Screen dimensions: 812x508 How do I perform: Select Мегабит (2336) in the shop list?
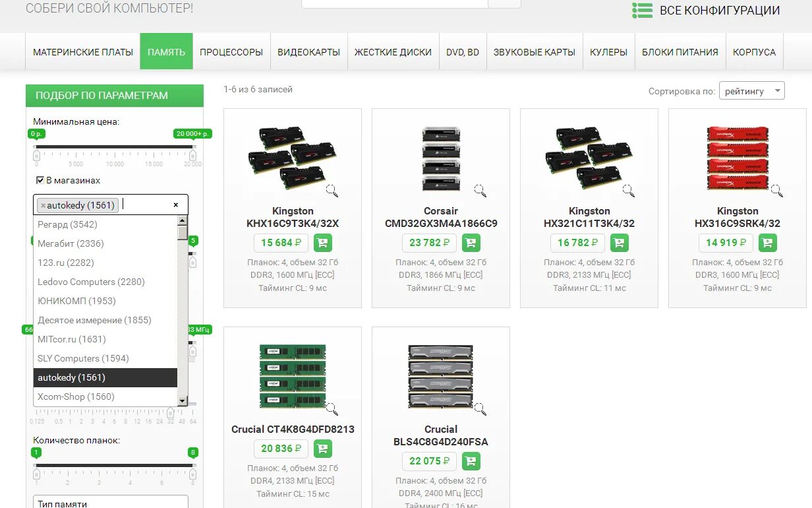[x=105, y=243]
